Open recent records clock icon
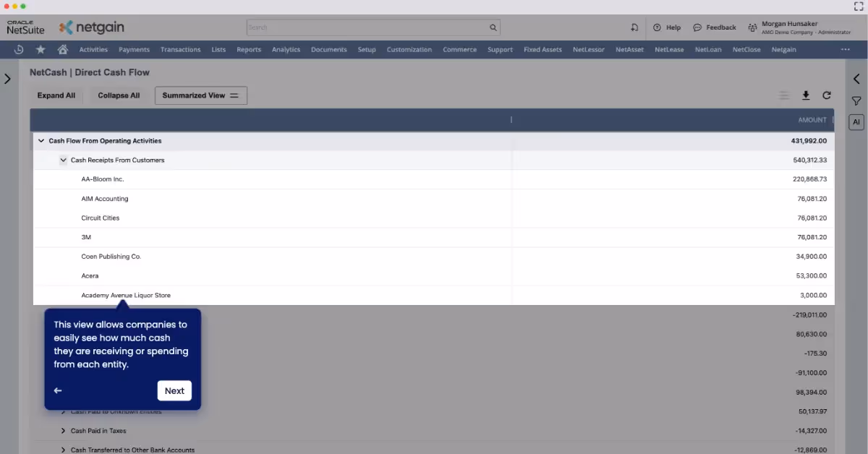Screen dimensions: 868x454 19,49
